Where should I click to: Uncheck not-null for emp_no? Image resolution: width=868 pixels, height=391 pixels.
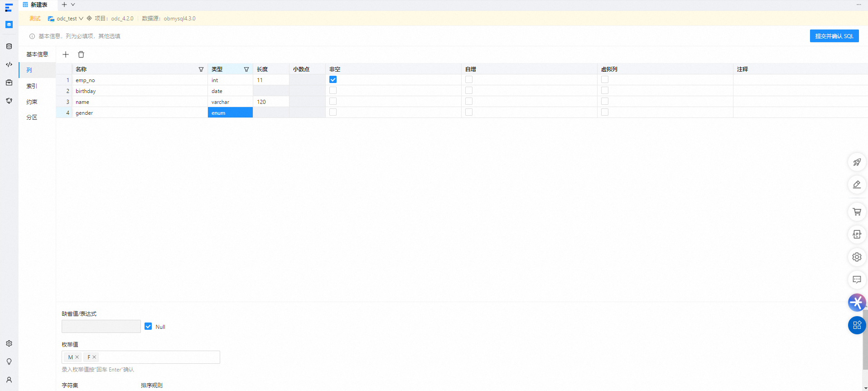tap(333, 79)
